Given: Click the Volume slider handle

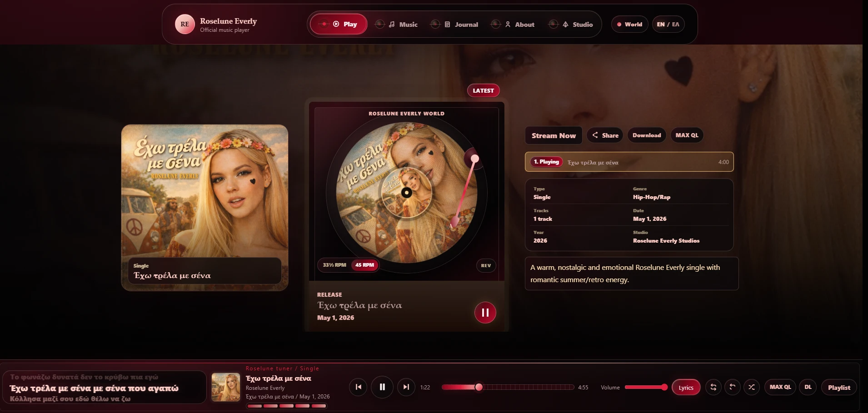Looking at the screenshot, I should pyautogui.click(x=664, y=387).
